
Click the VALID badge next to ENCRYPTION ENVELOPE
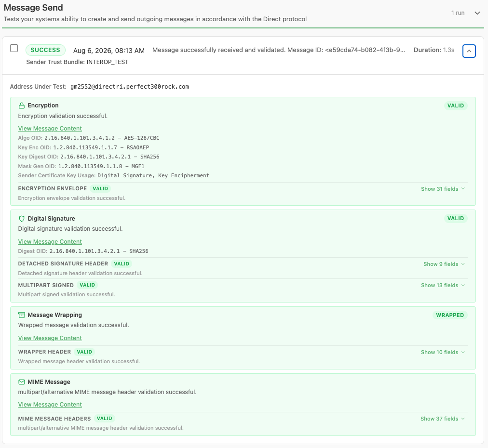point(100,188)
